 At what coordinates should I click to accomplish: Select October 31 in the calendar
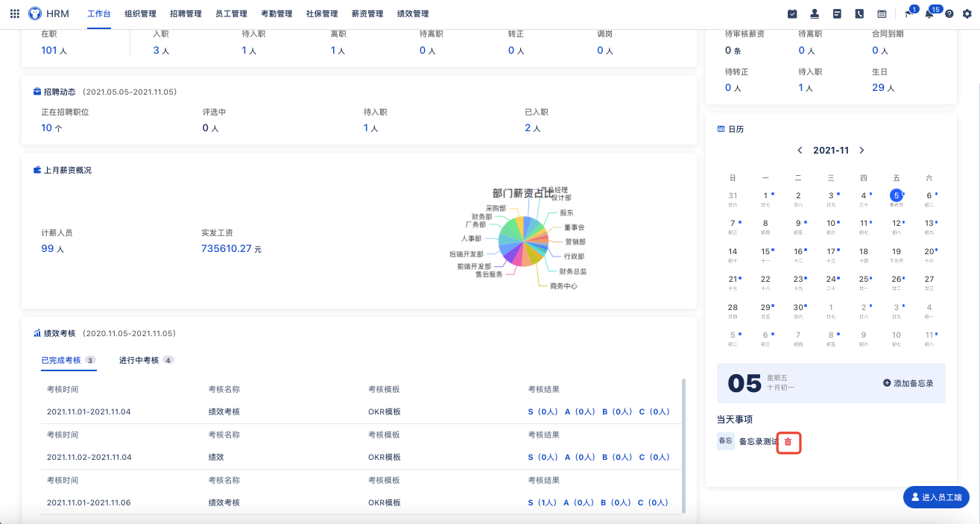click(x=733, y=198)
